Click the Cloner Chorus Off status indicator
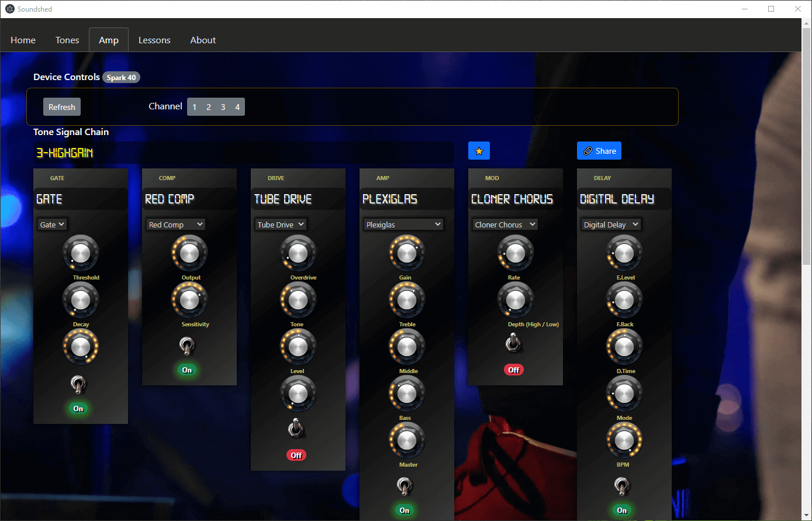This screenshot has height=521, width=812. pyautogui.click(x=514, y=370)
